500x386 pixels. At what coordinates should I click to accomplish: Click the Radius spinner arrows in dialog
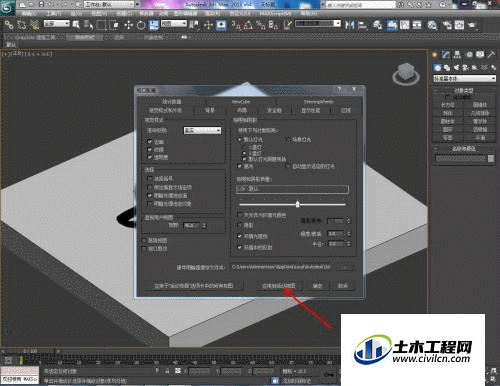349,244
